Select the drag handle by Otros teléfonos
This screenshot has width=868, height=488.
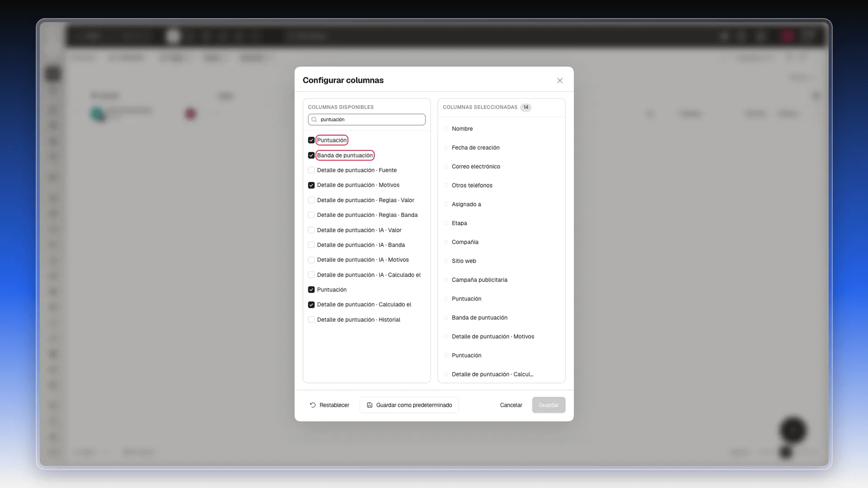pyautogui.click(x=446, y=186)
